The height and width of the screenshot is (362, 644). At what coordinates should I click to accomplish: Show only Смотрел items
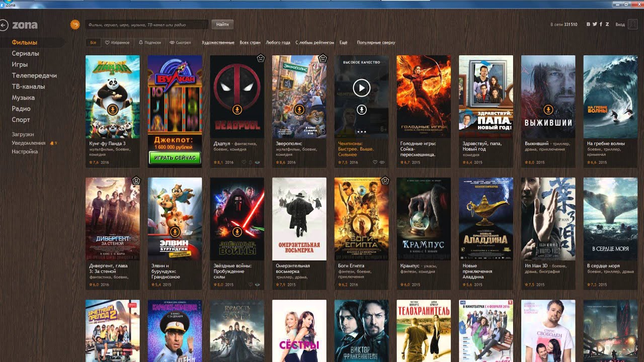[x=180, y=43]
